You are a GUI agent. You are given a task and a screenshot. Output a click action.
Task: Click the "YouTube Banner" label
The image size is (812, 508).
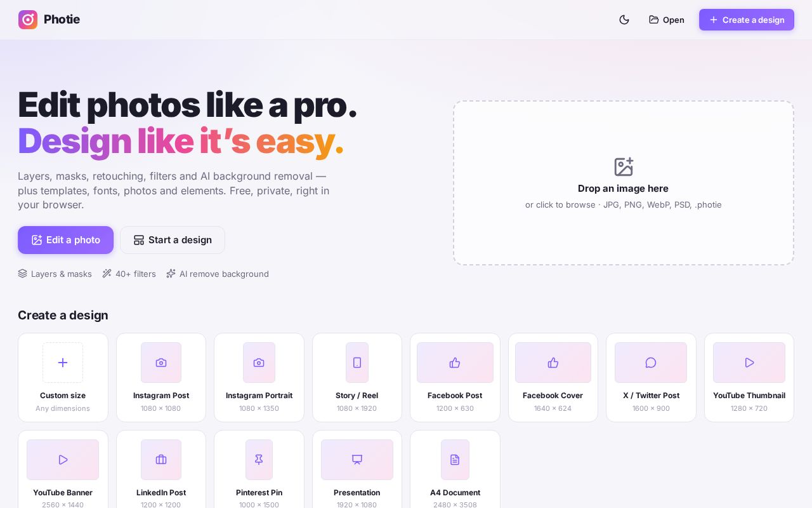(63, 493)
